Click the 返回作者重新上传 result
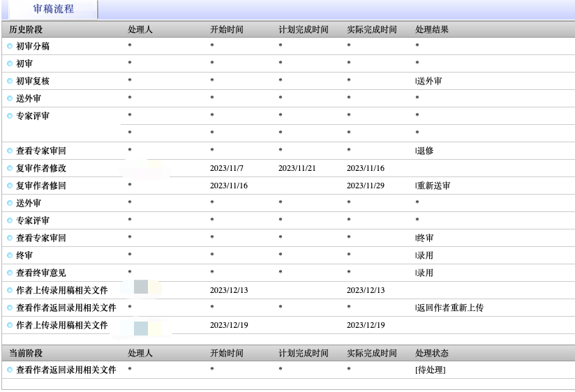Screen dimensions: 575x392 coord(449,308)
